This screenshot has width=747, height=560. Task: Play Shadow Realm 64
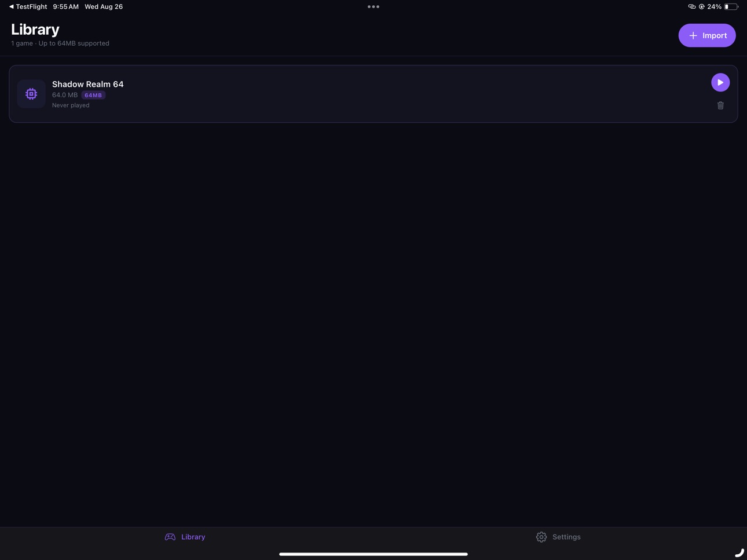tap(720, 82)
